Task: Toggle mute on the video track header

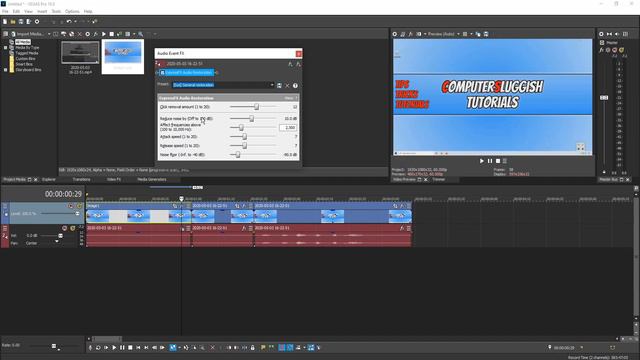Action: pos(71,206)
